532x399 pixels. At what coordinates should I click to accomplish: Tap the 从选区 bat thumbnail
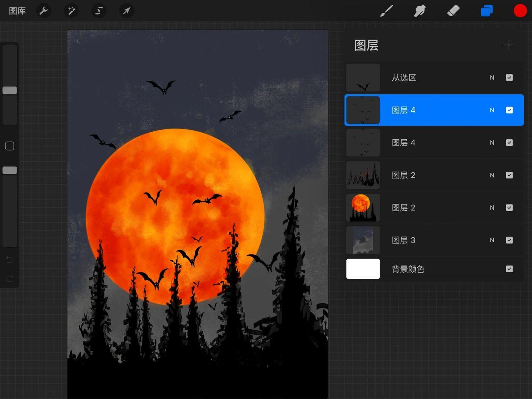tap(363, 78)
